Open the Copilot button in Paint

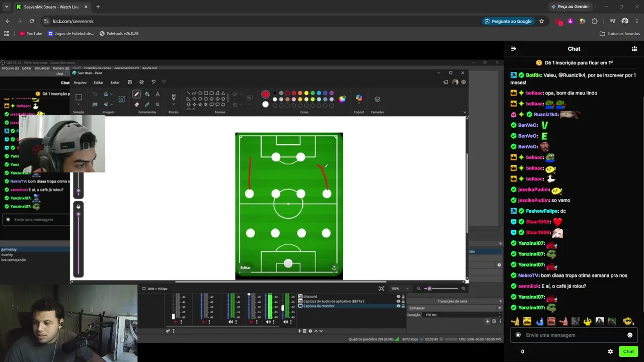[359, 99]
